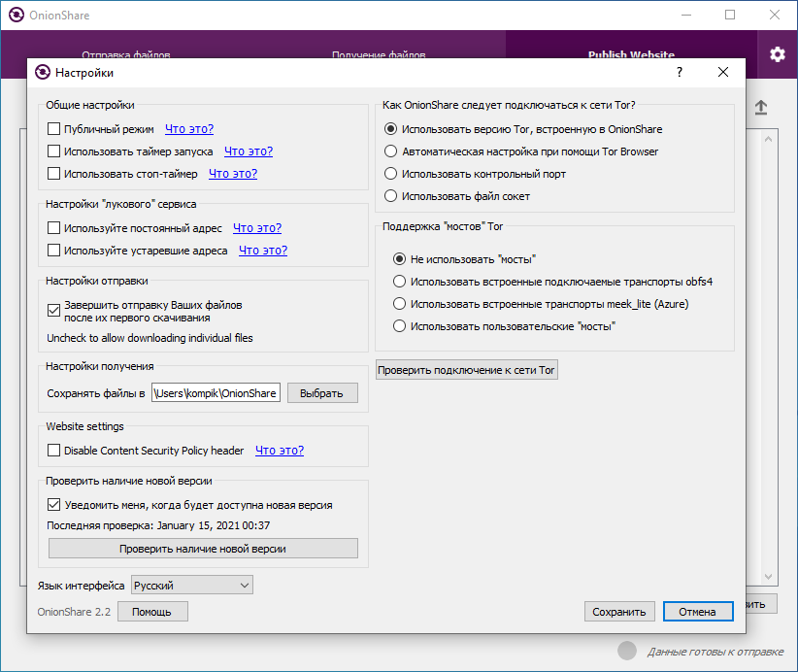
Task: Uncheck Завершить отправку Ваших файлов checkbox
Action: coord(54,310)
